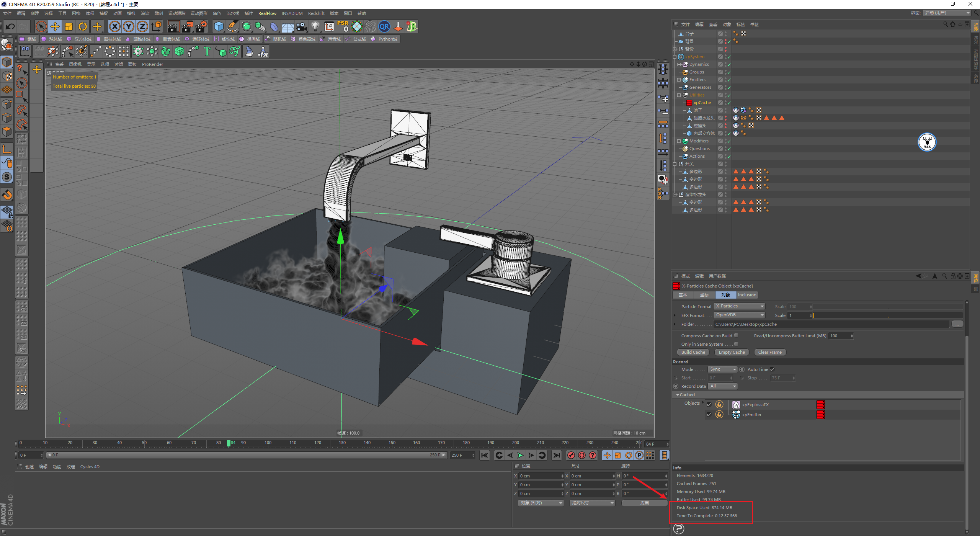This screenshot has width=980, height=536.
Task: Uncheck the Auto Time checkbox
Action: coord(772,369)
